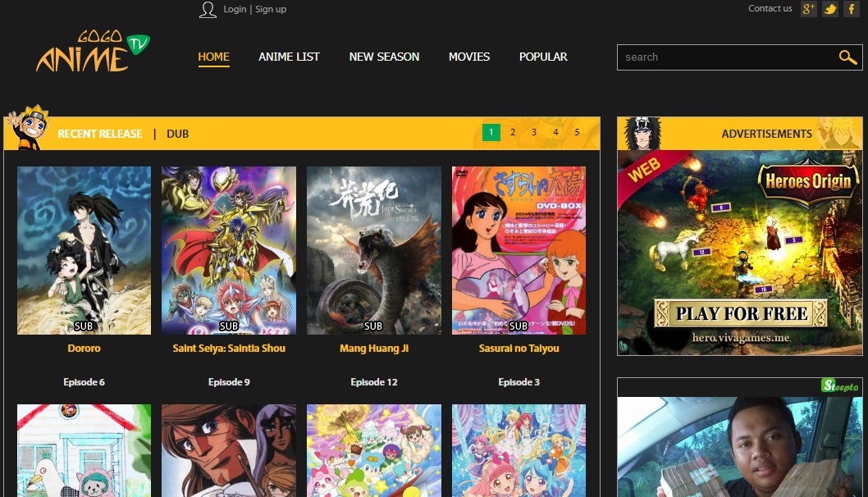Click the Steepto ad badge

point(840,385)
